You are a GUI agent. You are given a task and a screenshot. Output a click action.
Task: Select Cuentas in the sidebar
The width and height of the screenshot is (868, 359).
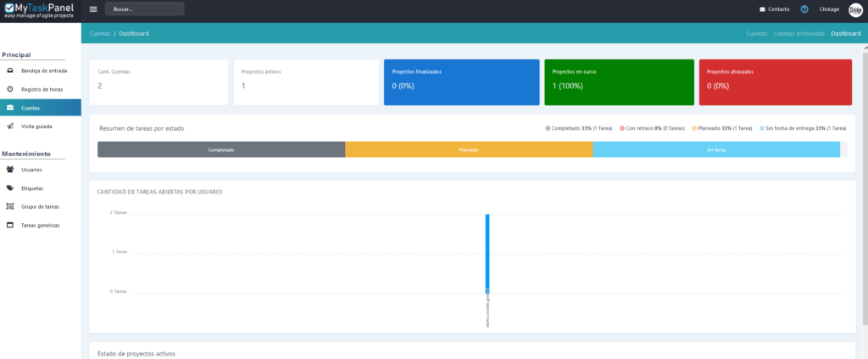(x=41, y=108)
